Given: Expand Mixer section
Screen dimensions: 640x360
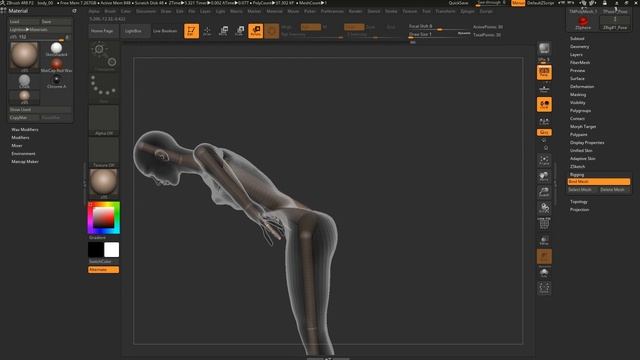Looking at the screenshot, I should point(17,146).
